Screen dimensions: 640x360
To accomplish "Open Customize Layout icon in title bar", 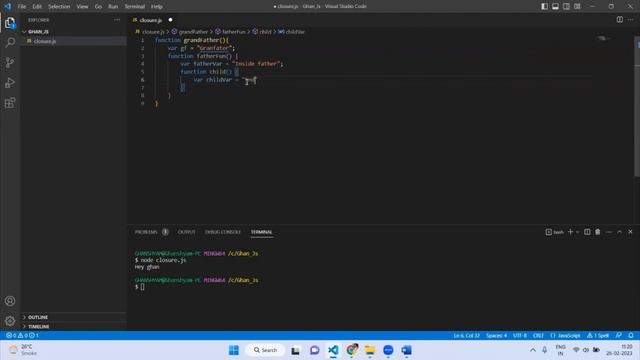I will click(577, 7).
